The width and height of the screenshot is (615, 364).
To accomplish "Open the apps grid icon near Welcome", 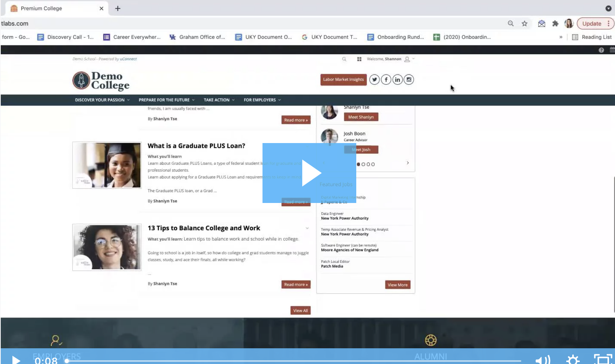I will (x=359, y=59).
